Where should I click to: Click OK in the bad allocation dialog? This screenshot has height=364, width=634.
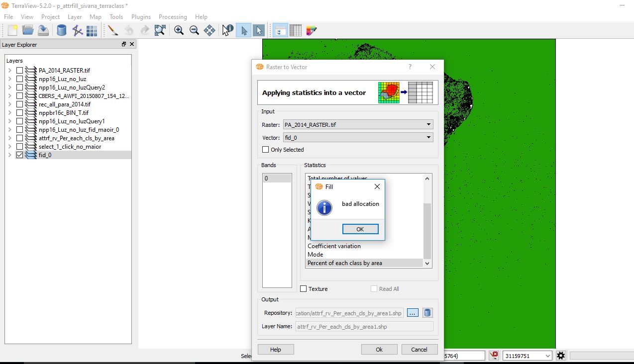click(360, 229)
